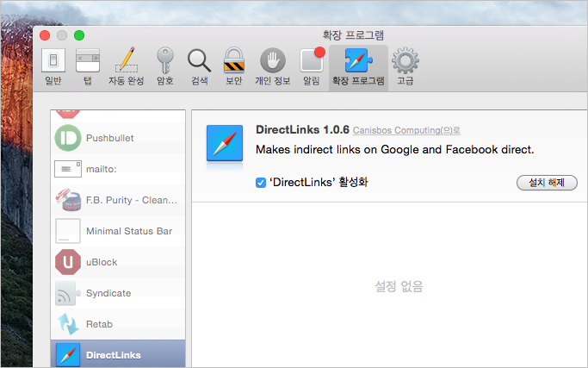Image resolution: width=588 pixels, height=368 pixels.
Task: Select F.B. Purity extension in list
Action: click(118, 200)
